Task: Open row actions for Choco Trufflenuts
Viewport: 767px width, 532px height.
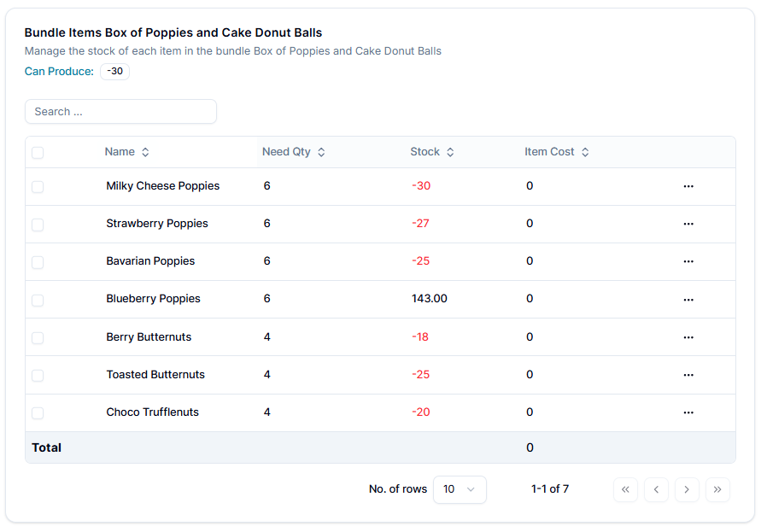Action: click(688, 412)
